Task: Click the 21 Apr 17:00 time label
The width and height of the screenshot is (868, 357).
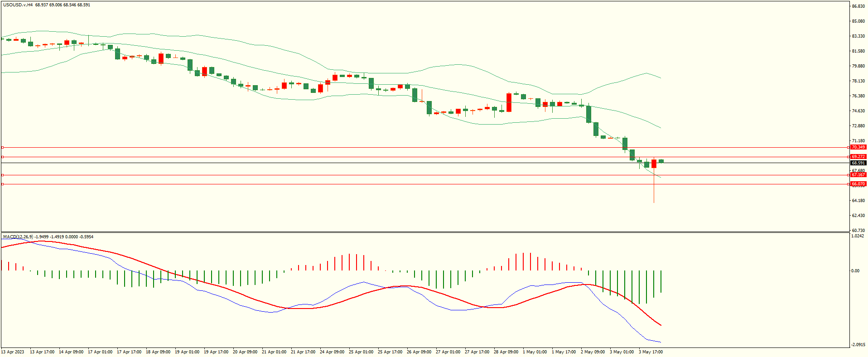Action: click(x=303, y=352)
